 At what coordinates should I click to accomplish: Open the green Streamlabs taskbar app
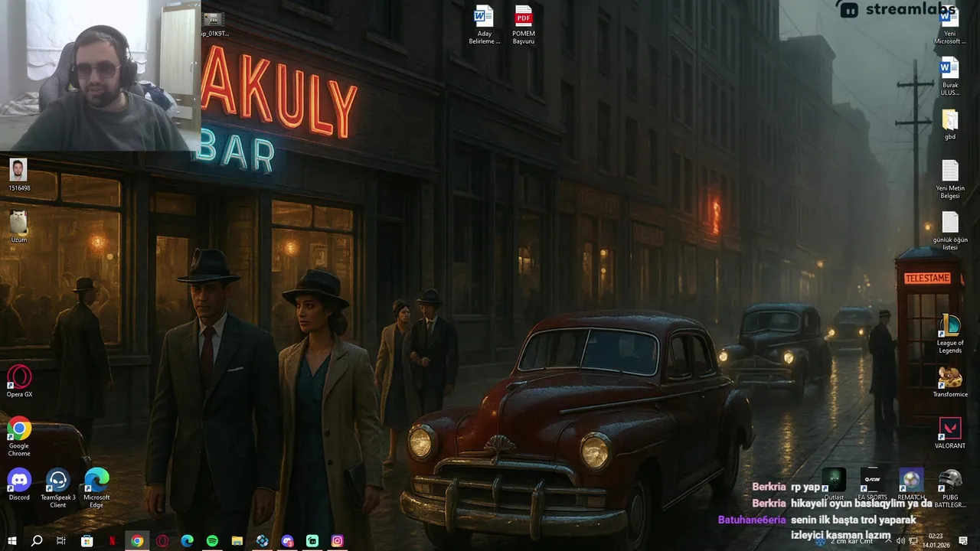click(312, 541)
